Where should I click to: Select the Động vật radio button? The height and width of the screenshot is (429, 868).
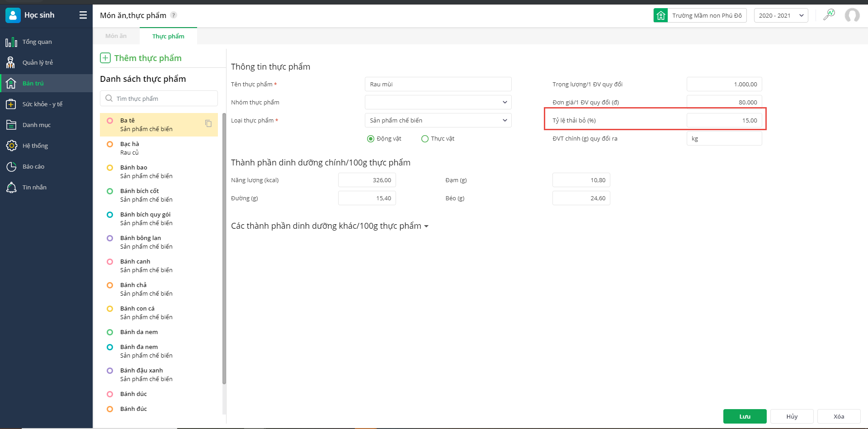click(371, 139)
